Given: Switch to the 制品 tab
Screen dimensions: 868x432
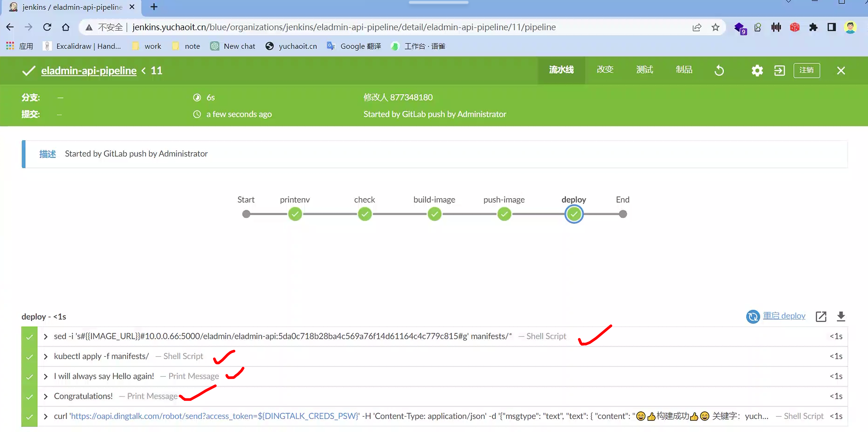Looking at the screenshot, I should [x=684, y=70].
